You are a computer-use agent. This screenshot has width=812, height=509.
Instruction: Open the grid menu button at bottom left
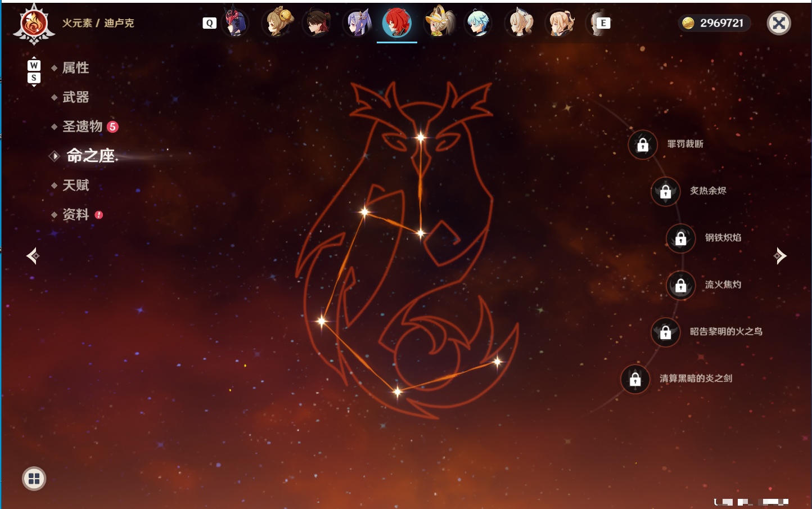point(34,479)
